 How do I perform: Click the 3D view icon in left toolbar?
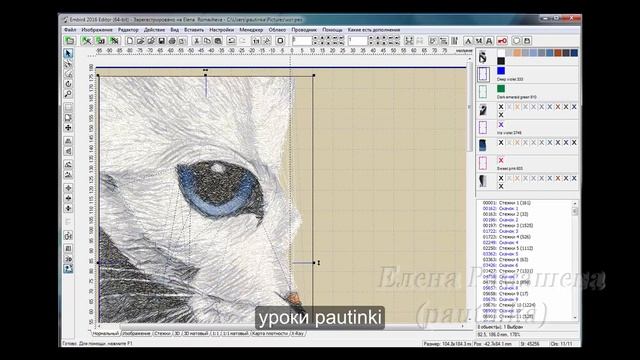68,259
